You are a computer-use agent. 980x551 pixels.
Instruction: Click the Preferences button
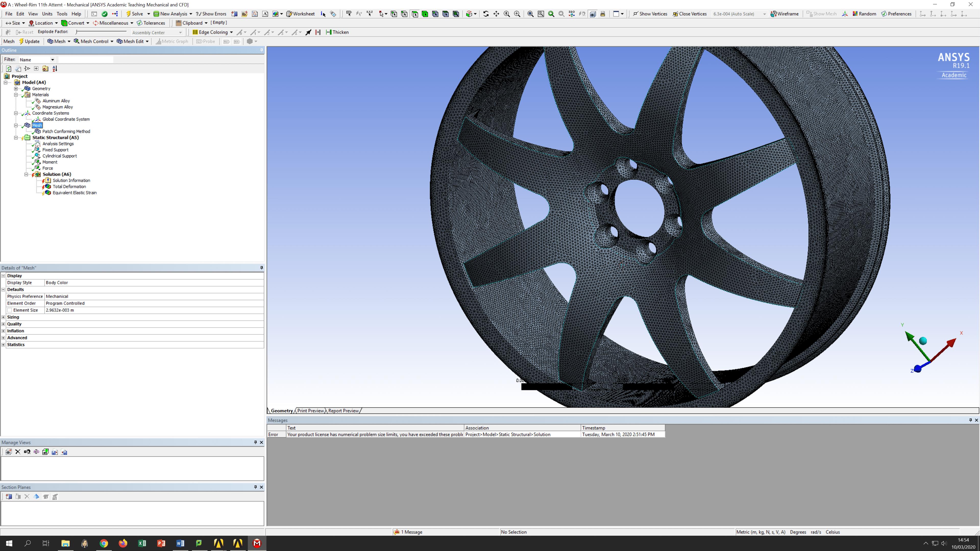[896, 14]
